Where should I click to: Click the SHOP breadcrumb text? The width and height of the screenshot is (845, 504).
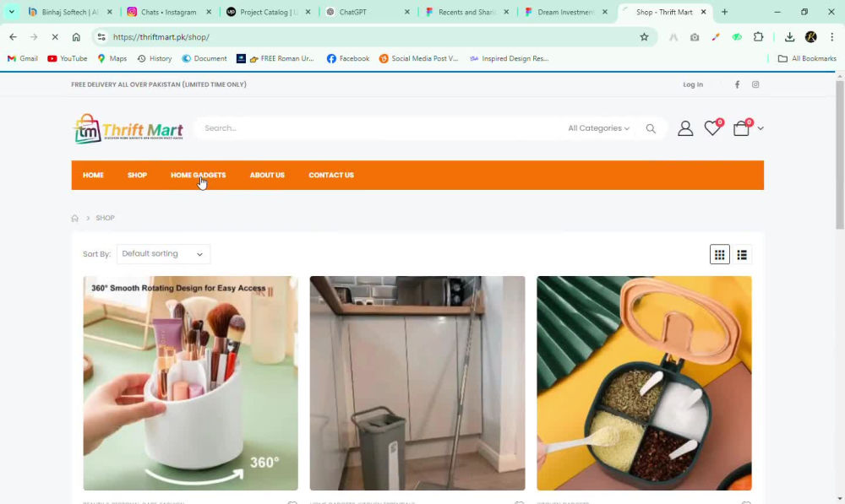point(105,218)
